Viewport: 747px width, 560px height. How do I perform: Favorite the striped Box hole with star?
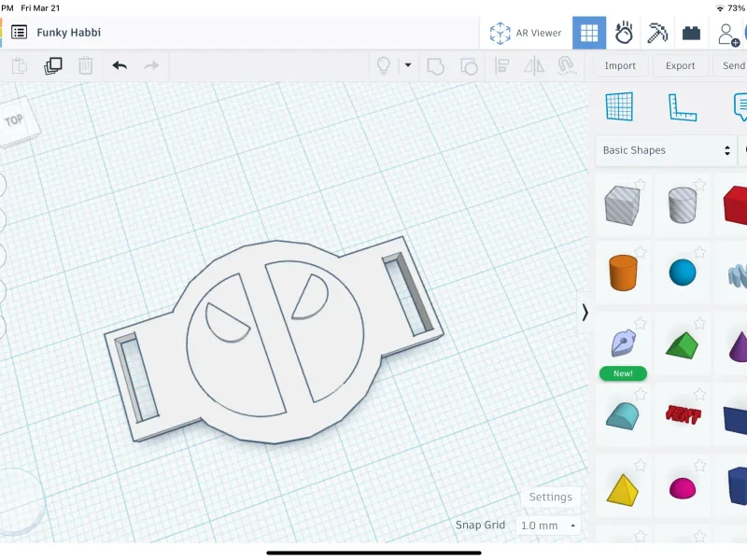(x=640, y=184)
